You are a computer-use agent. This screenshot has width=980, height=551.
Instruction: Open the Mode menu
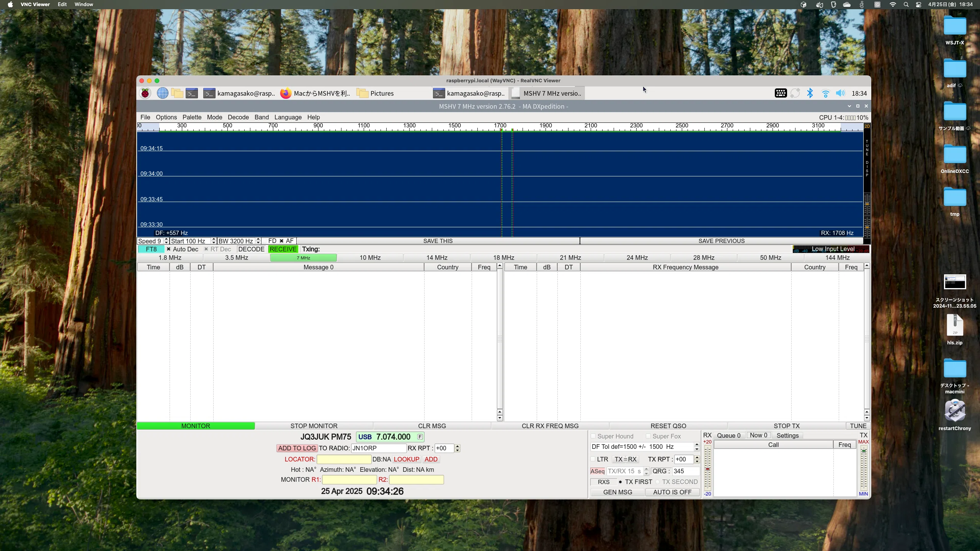(x=214, y=117)
